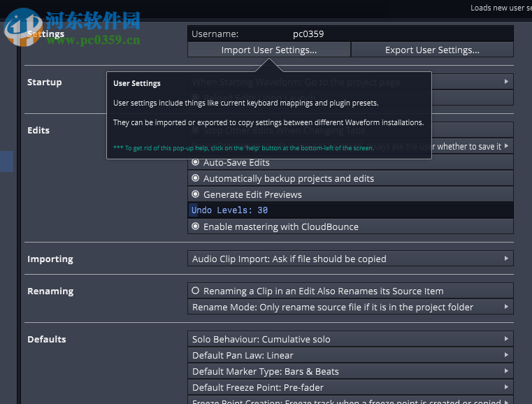The width and height of the screenshot is (532, 404).
Task: Click the Defaults section label
Action: [46, 340]
